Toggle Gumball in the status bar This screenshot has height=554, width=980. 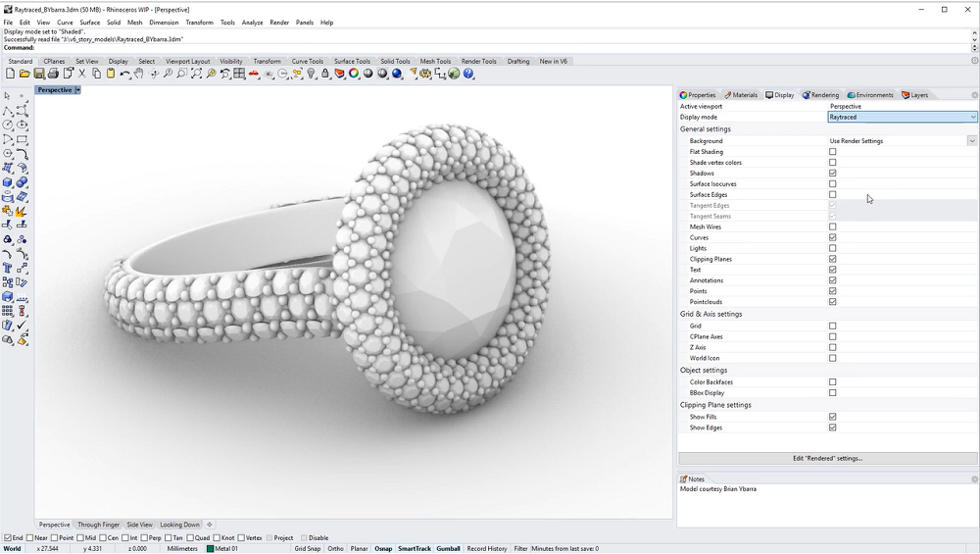448,549
